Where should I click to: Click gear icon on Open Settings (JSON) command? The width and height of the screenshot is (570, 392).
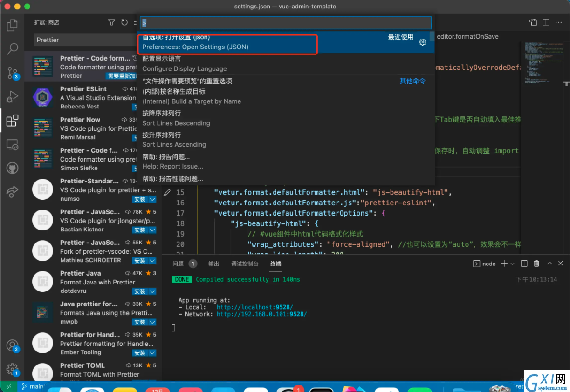point(422,42)
